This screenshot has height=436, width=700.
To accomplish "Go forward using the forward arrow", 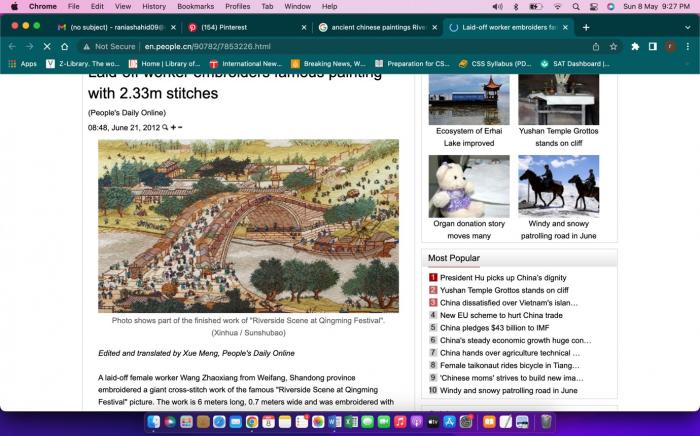I will [x=29, y=46].
